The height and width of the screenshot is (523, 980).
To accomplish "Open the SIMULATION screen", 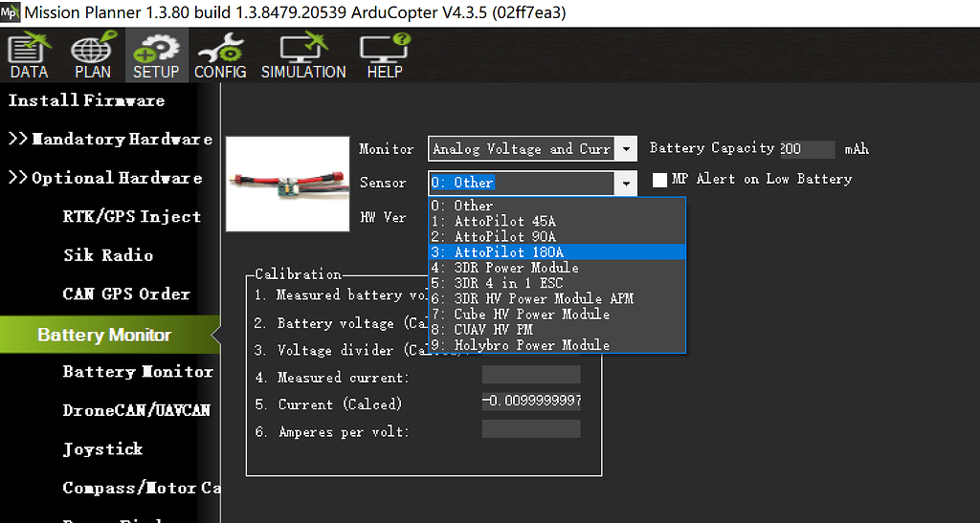I will pos(303,56).
